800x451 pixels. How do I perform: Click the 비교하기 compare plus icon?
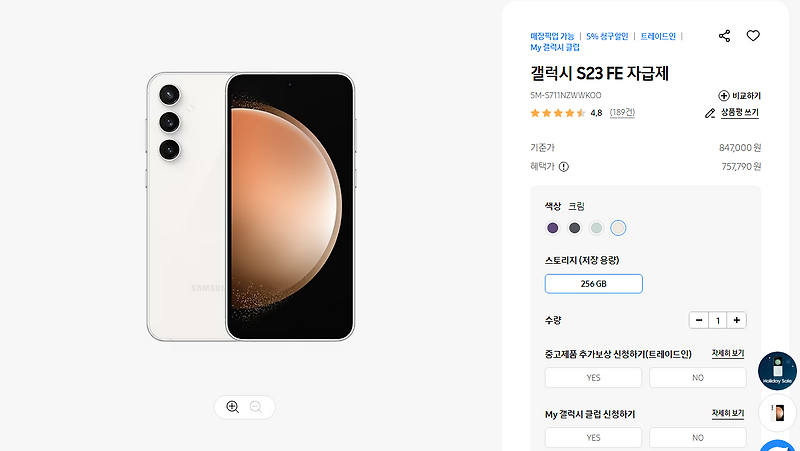[723, 95]
